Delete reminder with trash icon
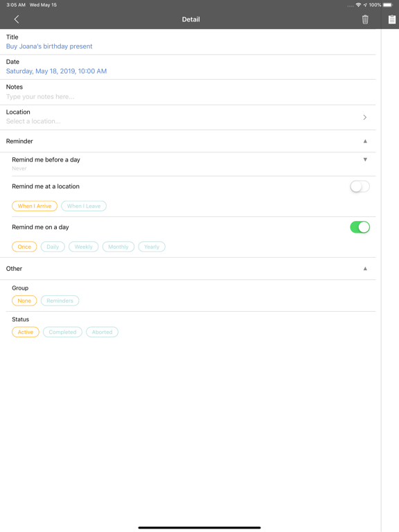This screenshot has width=399, height=532. [365, 19]
